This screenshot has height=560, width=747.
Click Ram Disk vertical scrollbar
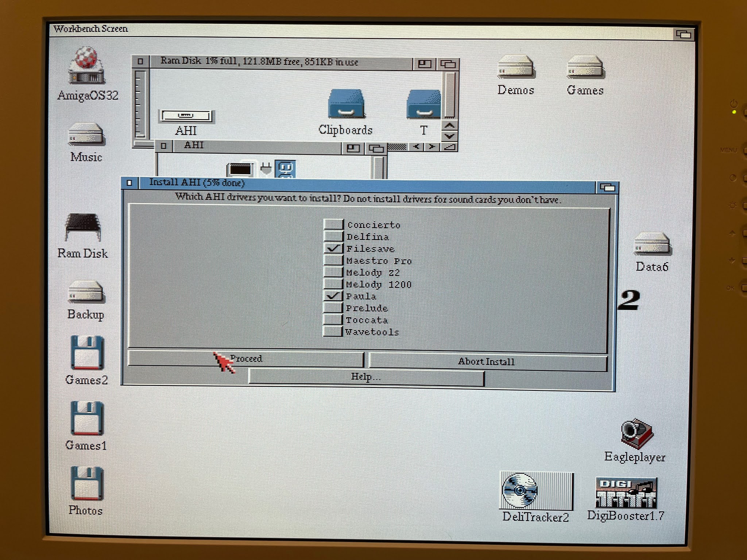449,96
